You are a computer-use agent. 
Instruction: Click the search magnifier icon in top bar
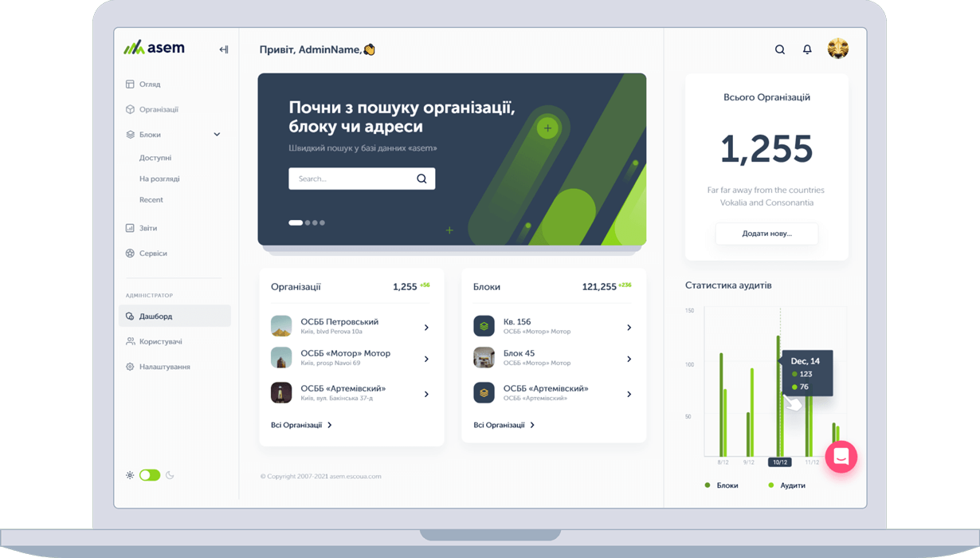click(x=780, y=49)
